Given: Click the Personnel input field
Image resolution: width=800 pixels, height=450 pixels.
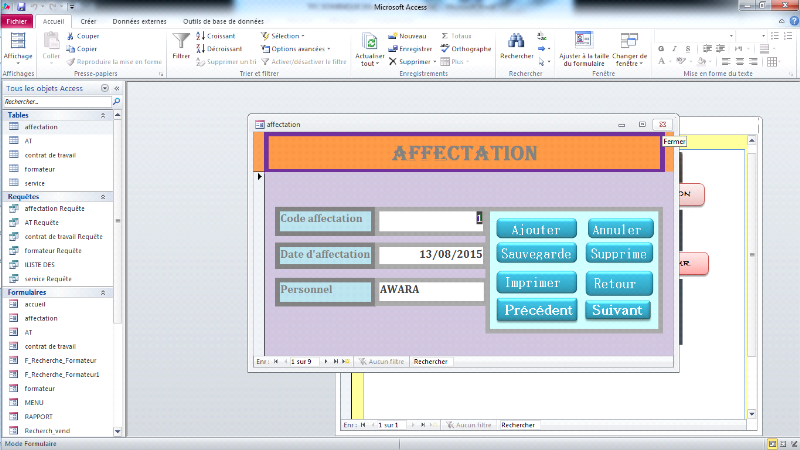Looking at the screenshot, I should point(430,291).
